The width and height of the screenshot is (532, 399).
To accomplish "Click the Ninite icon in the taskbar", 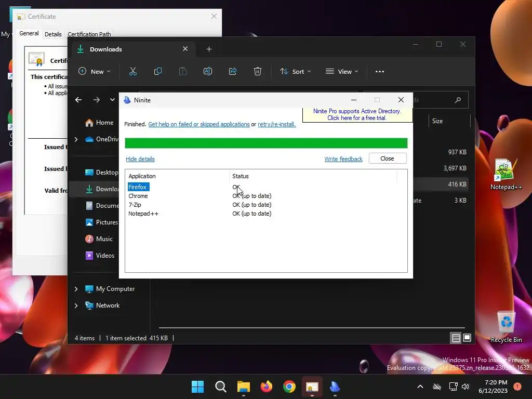I will coord(335,387).
